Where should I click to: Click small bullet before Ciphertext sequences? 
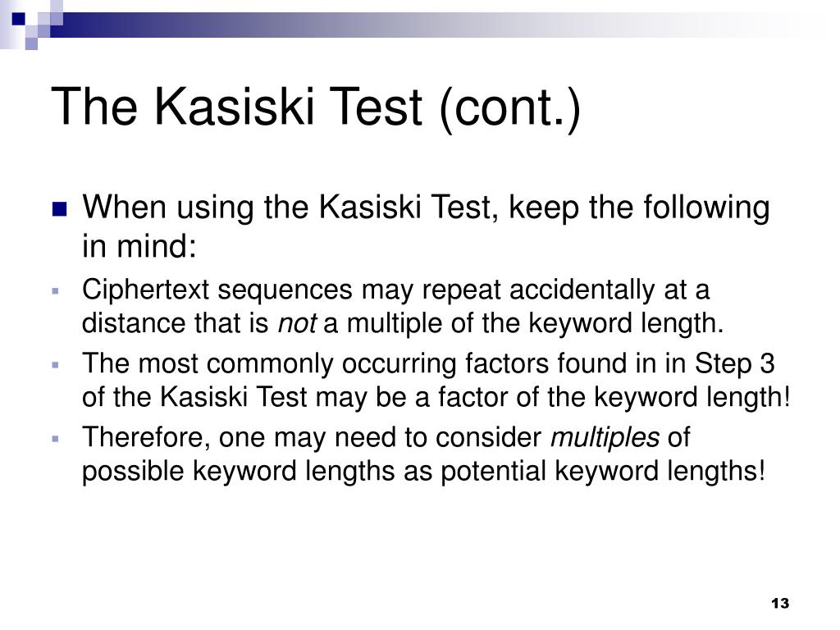point(55,291)
